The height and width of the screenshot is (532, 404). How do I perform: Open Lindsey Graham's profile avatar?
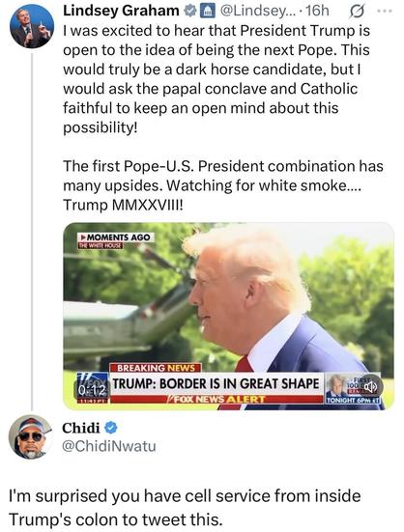tap(32, 26)
